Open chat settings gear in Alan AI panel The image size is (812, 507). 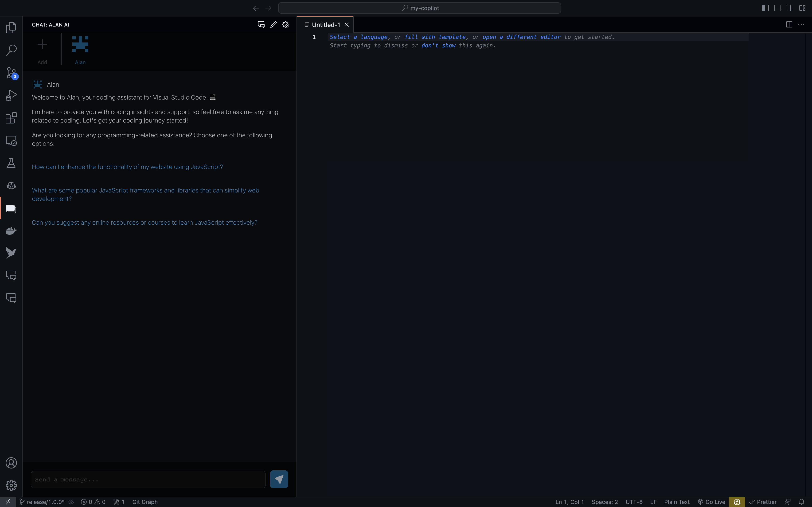click(x=285, y=25)
